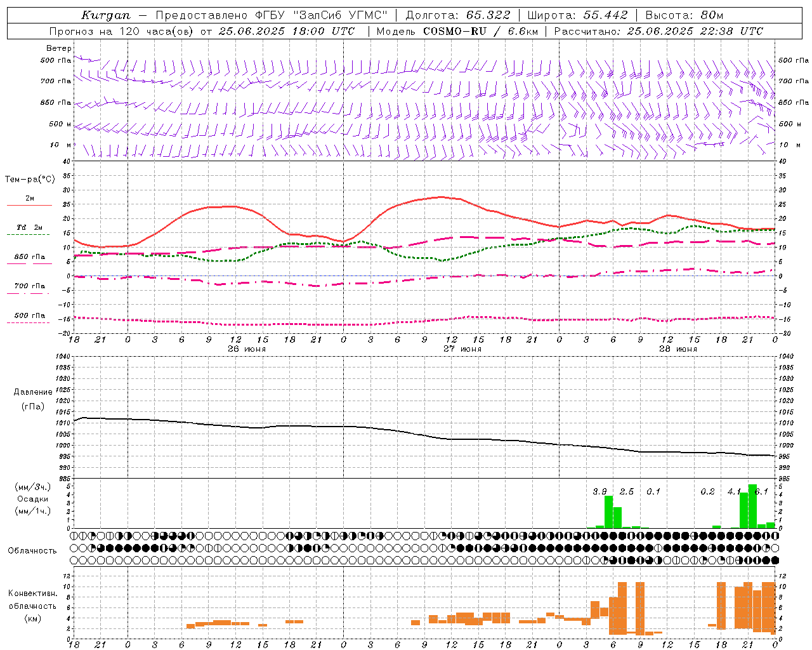This screenshot has width=812, height=650.
Task: Click the Широта: 55.442 value
Action: (577, 15)
